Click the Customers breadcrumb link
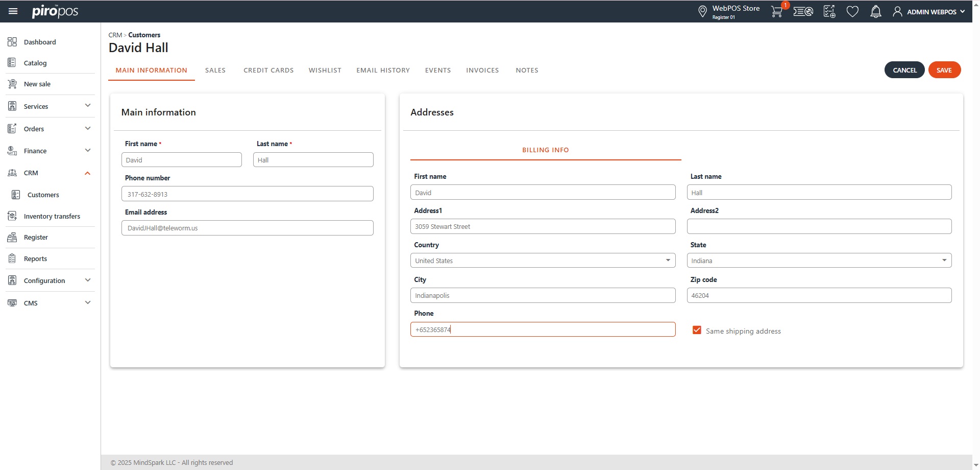 [x=144, y=35]
